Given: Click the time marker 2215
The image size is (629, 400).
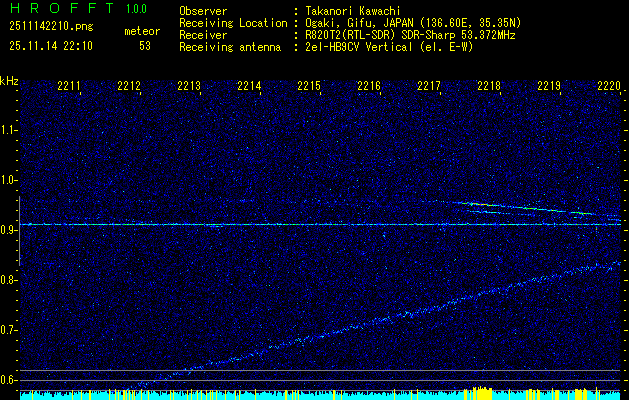Looking at the screenshot, I should point(309,86).
